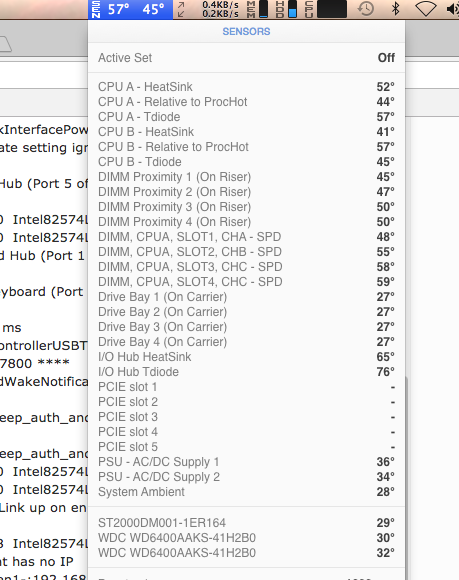The width and height of the screenshot is (459, 580).
Task: Click the MEM memory usage icon
Action: click(x=257, y=9)
